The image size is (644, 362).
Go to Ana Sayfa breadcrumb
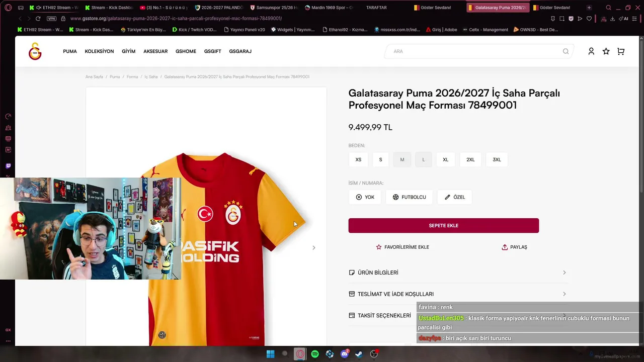[x=94, y=77]
